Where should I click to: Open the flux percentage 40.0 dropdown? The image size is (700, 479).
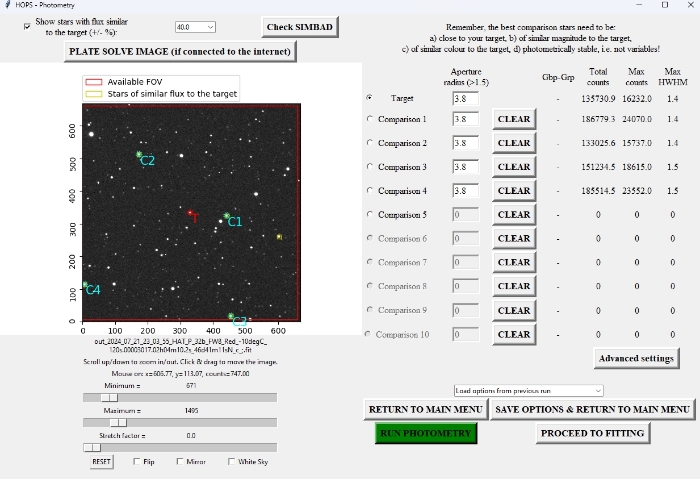click(x=195, y=27)
